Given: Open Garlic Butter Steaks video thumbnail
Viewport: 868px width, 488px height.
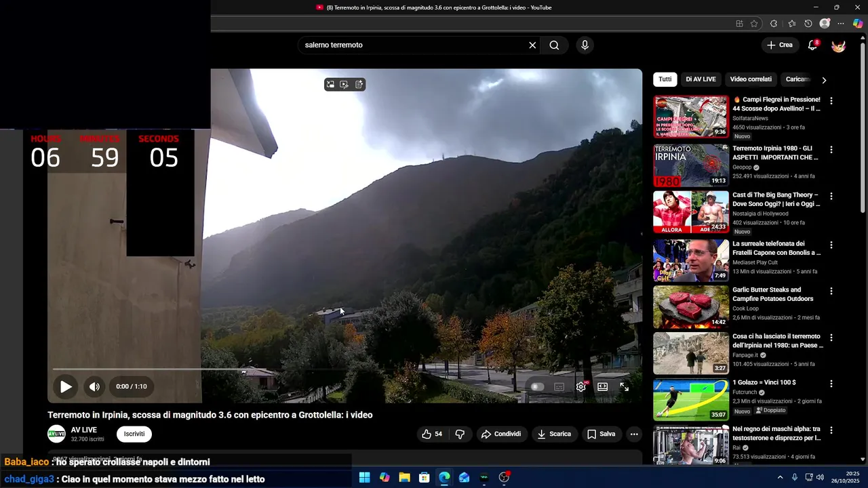Looking at the screenshot, I should pos(691,306).
